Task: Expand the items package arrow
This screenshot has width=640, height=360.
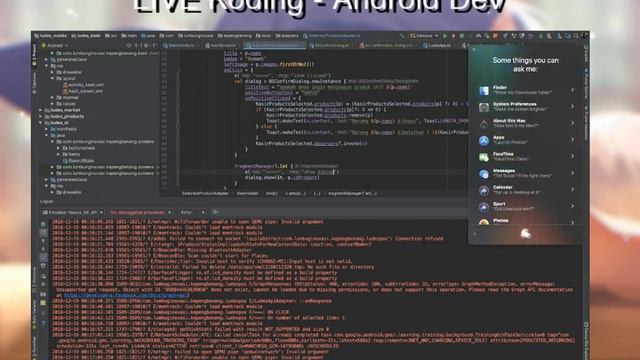Action: [x=59, y=154]
